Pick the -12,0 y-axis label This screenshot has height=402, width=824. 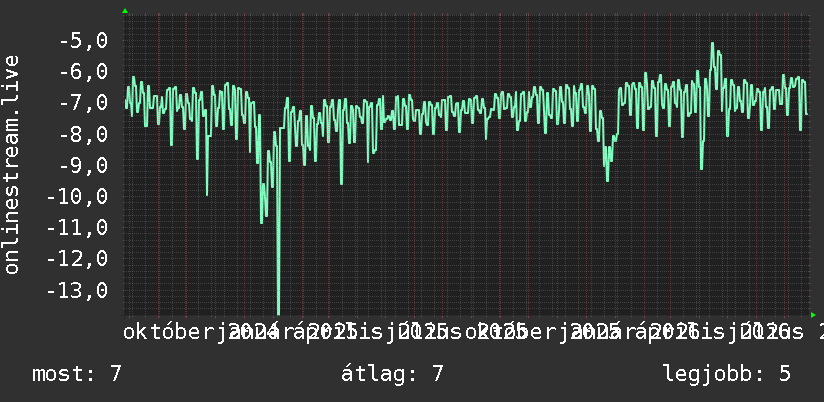pos(77,259)
